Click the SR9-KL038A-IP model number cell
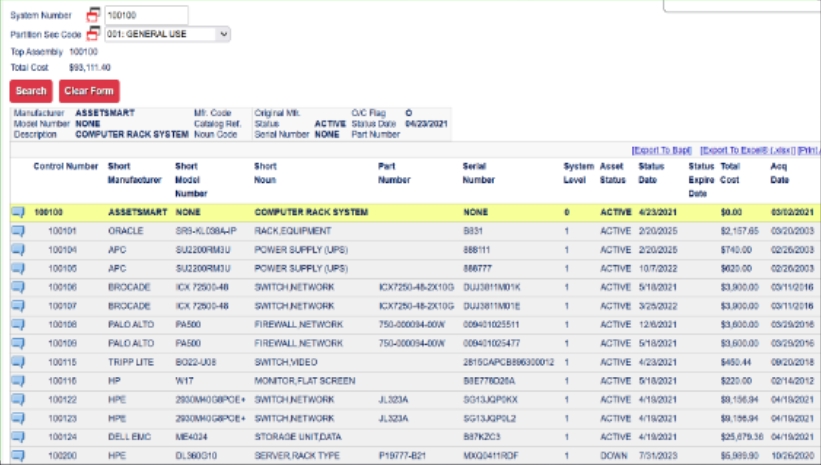 coord(206,231)
